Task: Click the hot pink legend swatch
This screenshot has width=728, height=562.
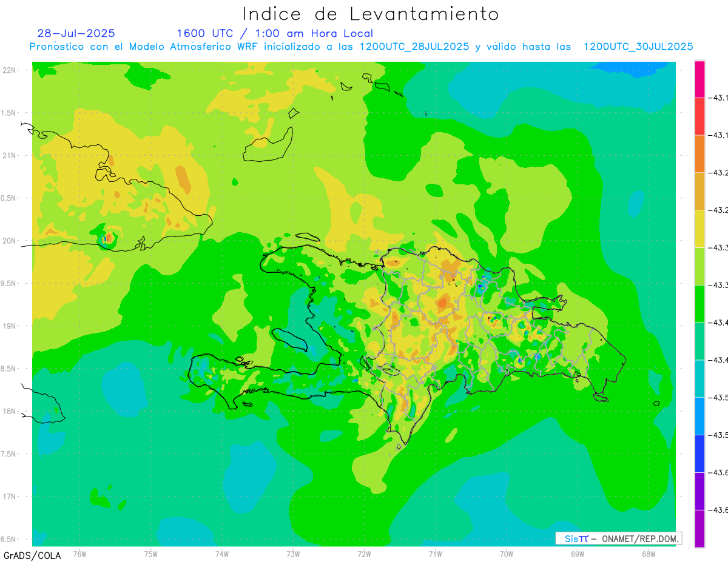Action: 699,79
